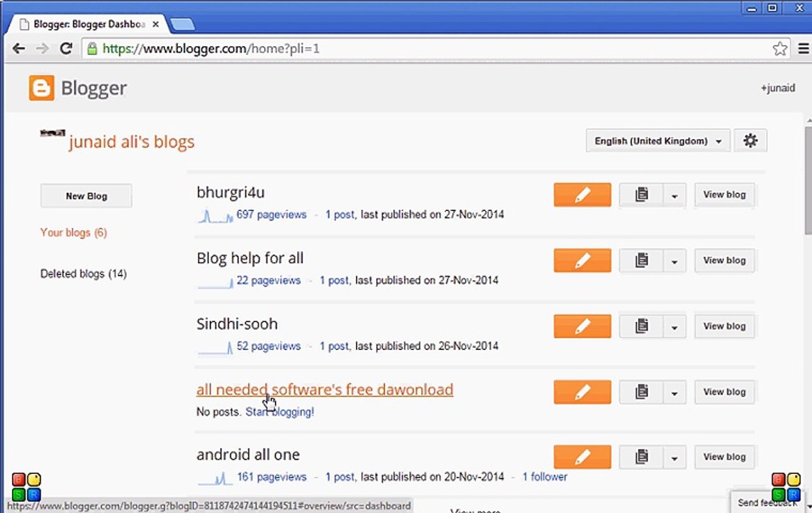Go back in the browser
This screenshot has height=513, width=812.
point(19,48)
